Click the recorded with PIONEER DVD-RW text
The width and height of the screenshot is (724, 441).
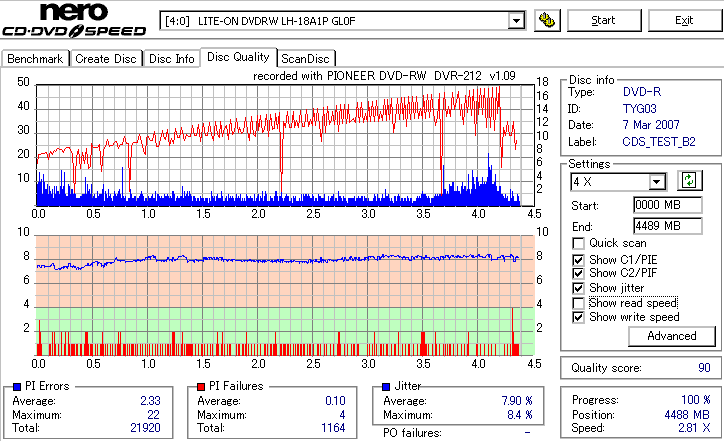(384, 76)
